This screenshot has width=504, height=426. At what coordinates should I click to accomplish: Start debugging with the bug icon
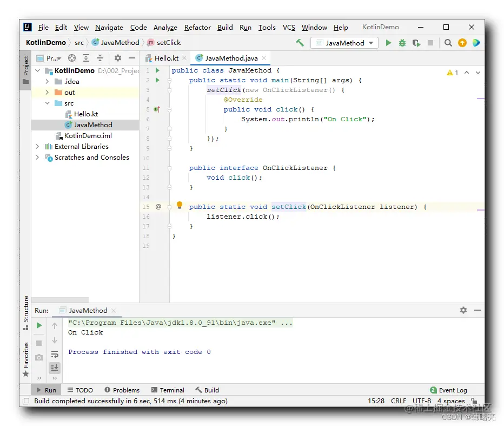coord(402,43)
